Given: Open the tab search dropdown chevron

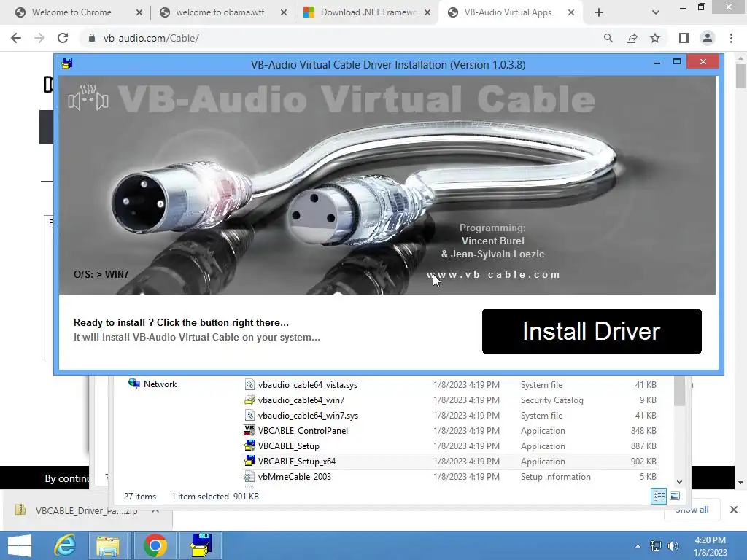Looking at the screenshot, I should pyautogui.click(x=656, y=13).
